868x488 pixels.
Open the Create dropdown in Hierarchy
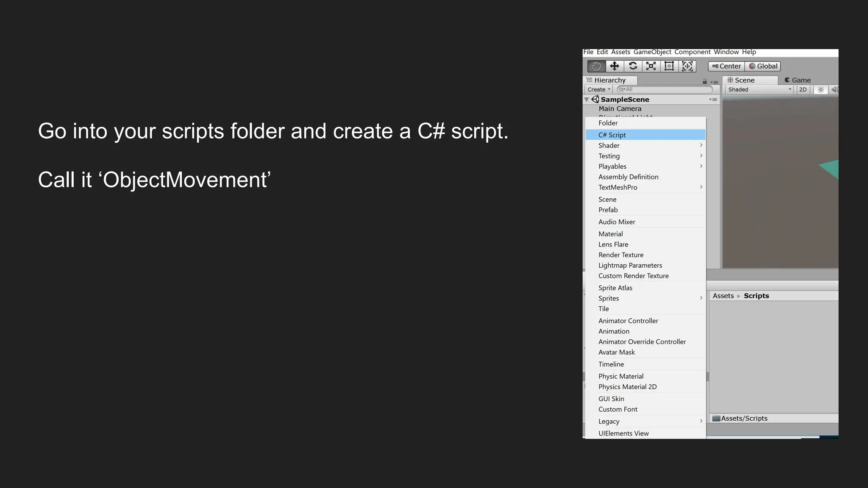(598, 89)
